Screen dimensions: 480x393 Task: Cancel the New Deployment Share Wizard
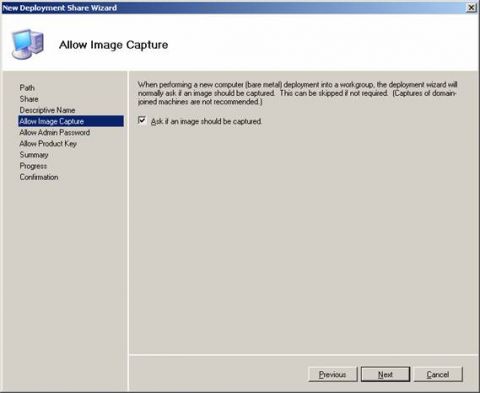(x=438, y=374)
